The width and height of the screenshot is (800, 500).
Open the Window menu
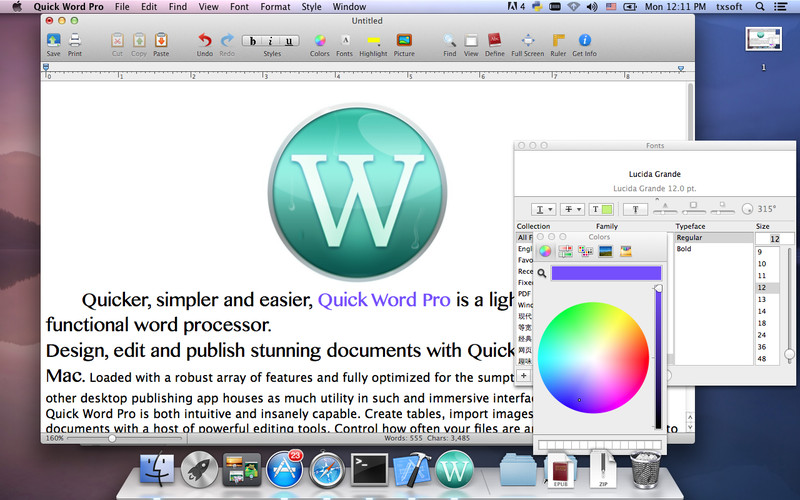[349, 7]
